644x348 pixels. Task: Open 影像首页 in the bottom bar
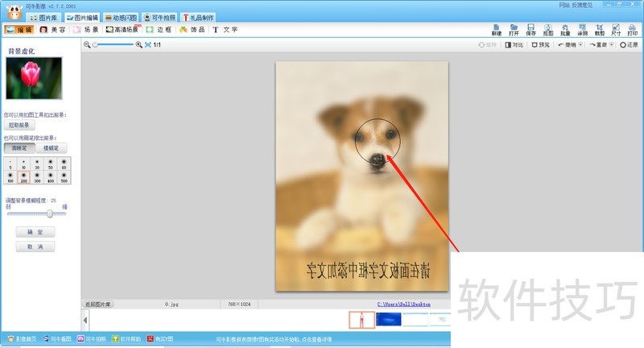coord(23,339)
